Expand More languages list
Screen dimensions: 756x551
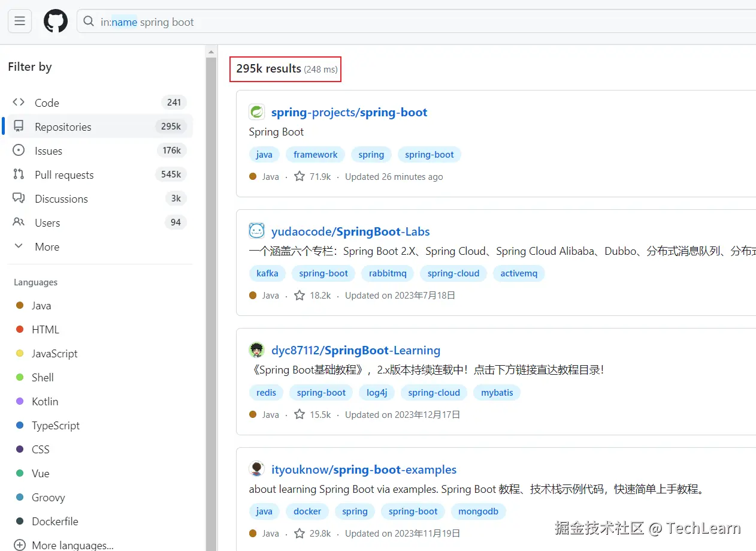coord(63,545)
